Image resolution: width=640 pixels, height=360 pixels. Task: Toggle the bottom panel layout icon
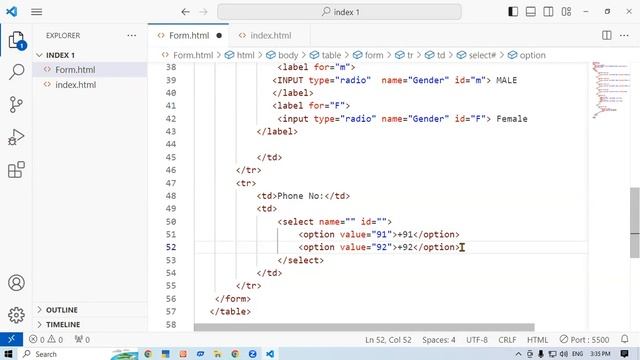pos(531,12)
